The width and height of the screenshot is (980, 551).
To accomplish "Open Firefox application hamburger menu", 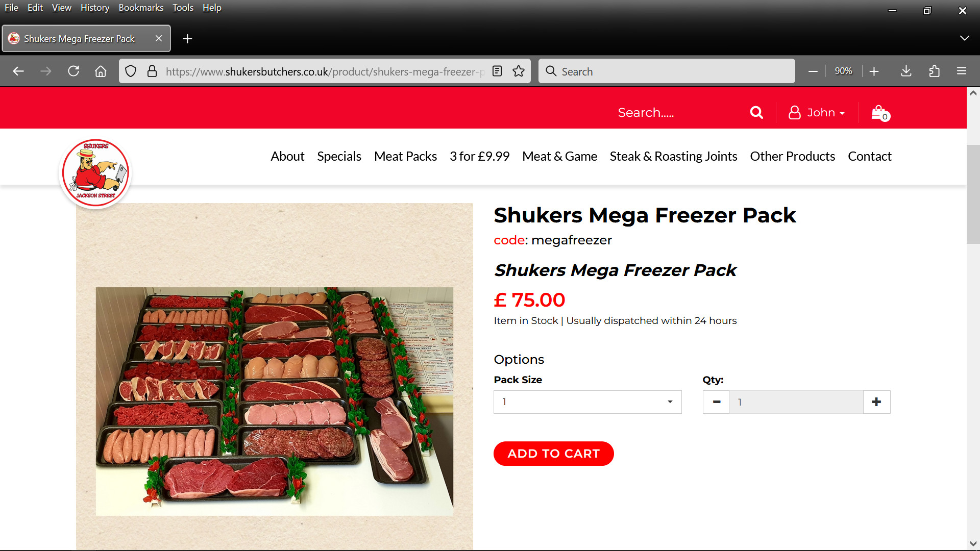I will pos(962,71).
